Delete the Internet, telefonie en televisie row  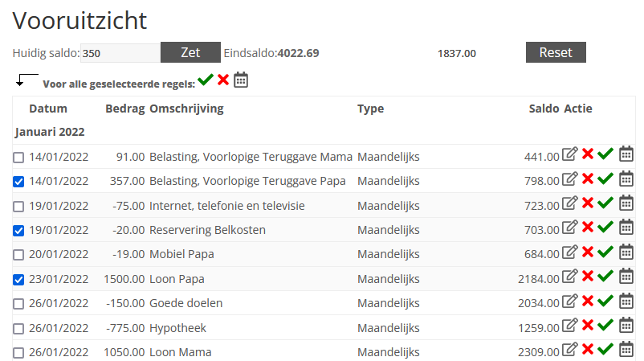tap(588, 204)
